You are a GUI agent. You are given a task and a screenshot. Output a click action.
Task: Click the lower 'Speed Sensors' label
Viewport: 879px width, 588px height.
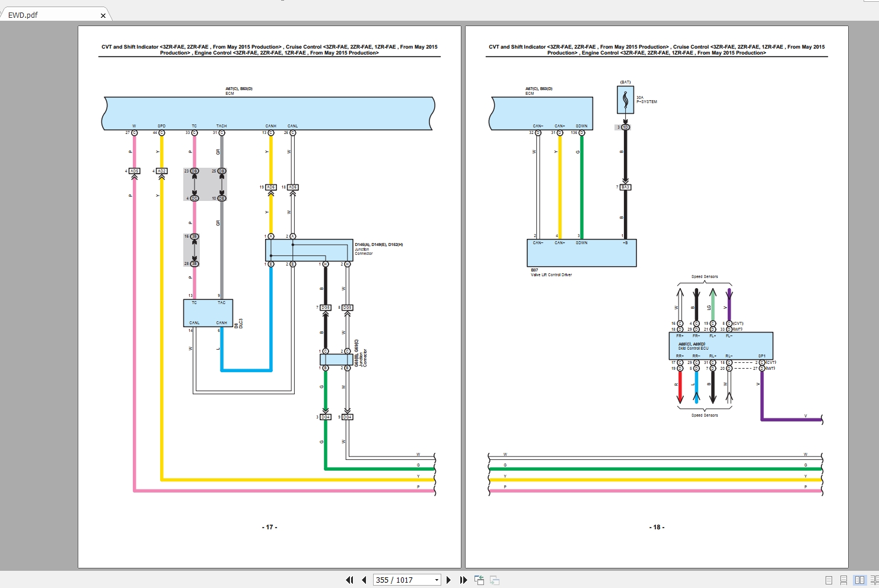[x=705, y=416]
